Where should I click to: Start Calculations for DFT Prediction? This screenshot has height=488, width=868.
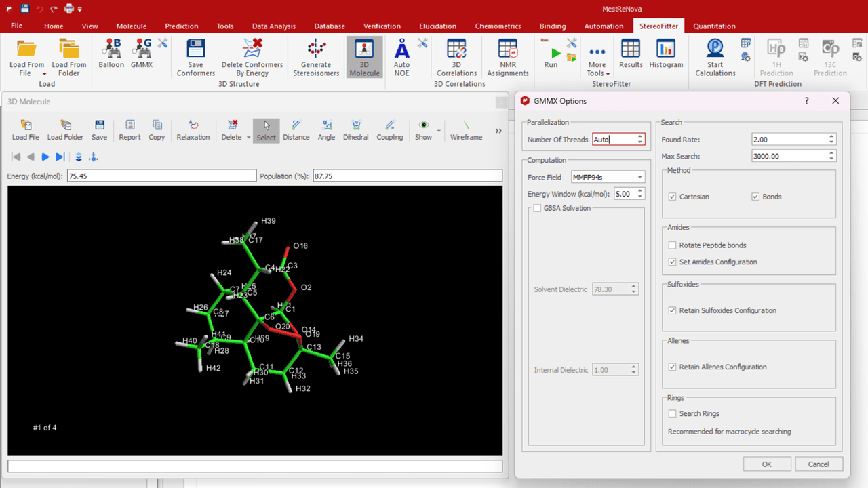(x=715, y=57)
